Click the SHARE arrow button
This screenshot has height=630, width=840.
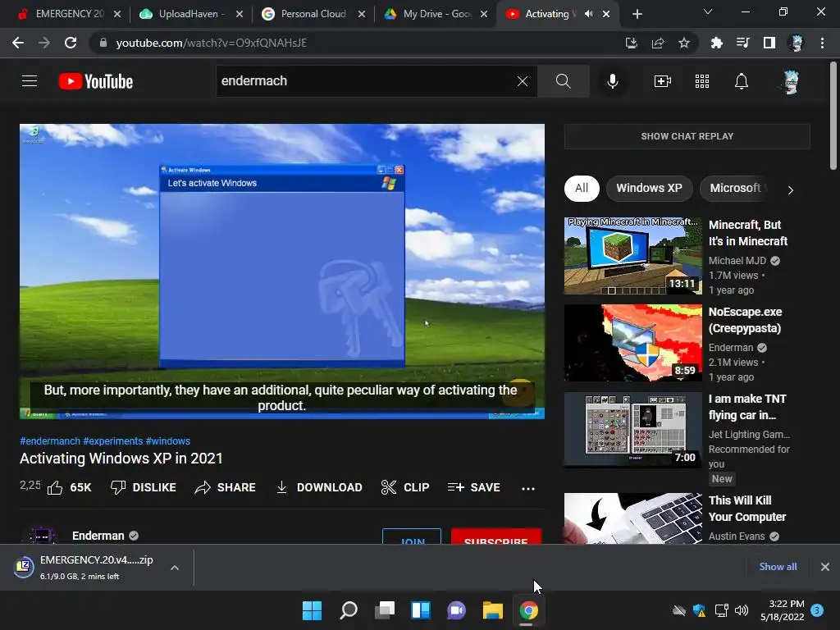225,487
